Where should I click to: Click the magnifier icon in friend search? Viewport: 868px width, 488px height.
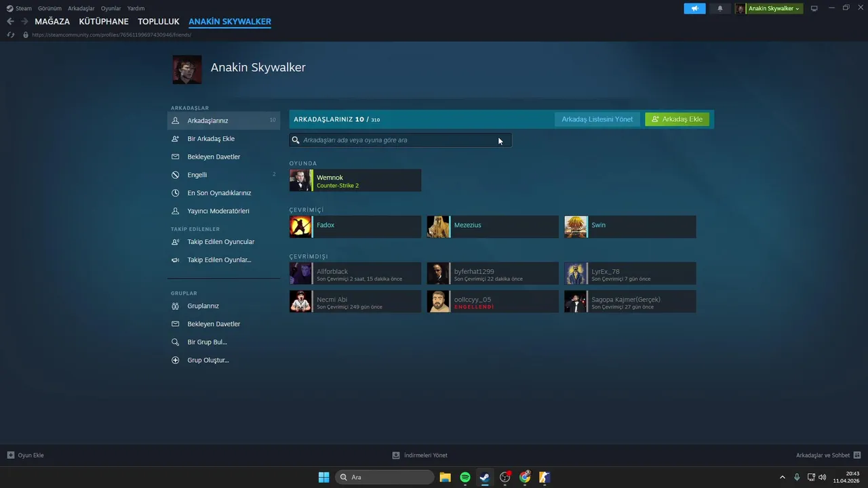(x=296, y=140)
